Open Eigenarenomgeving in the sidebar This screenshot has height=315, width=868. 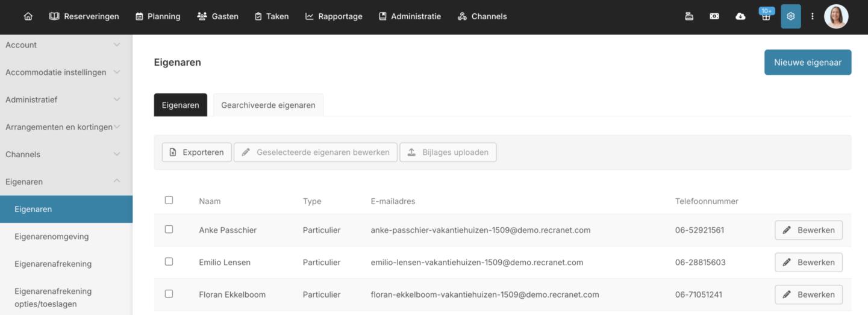pos(52,237)
